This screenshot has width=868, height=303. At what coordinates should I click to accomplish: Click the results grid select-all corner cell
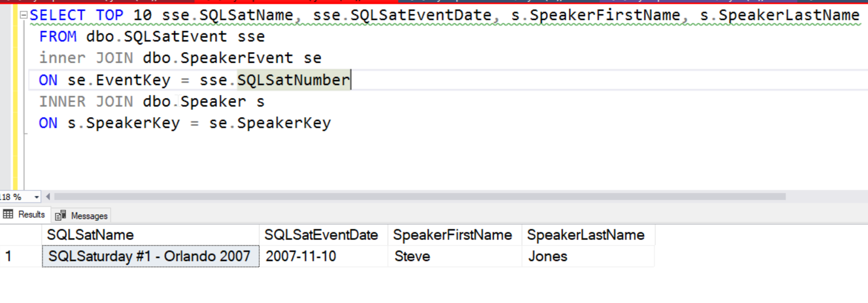[x=20, y=235]
